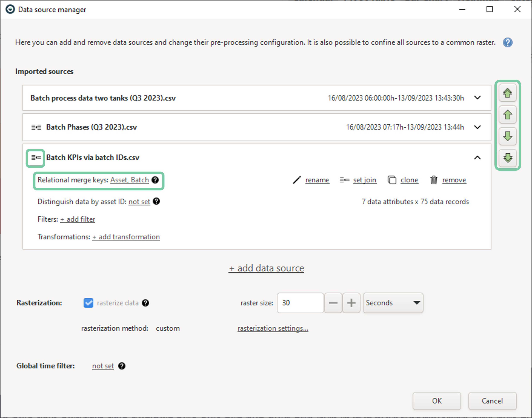Collapse Batch KPIs via batch IDs.csv source
The height and width of the screenshot is (418, 532).
tap(477, 158)
